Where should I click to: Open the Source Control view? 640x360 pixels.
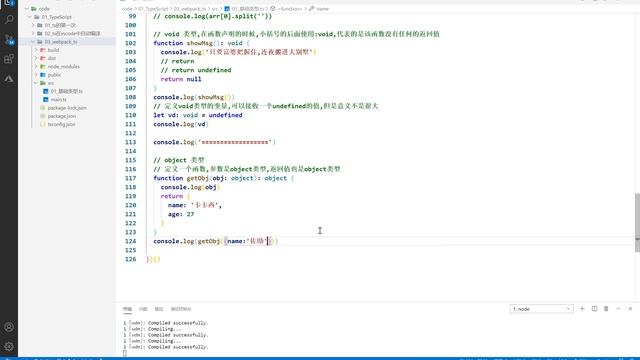[x=9, y=39]
